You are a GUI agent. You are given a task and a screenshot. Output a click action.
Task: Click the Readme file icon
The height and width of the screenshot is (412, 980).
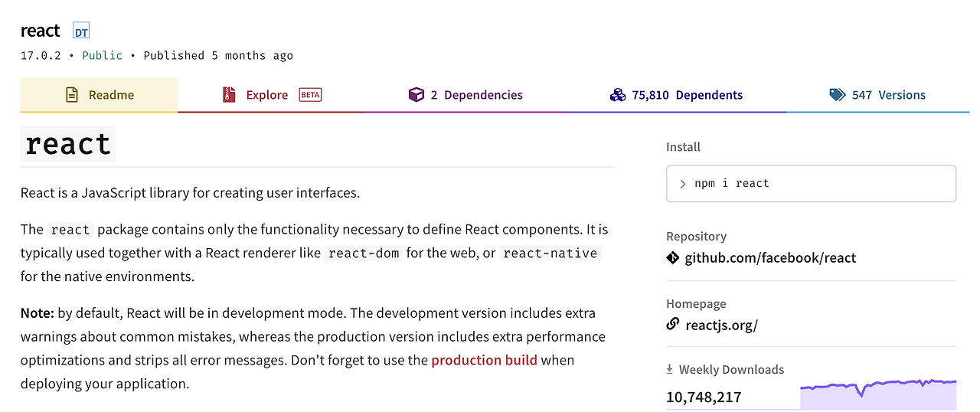(x=72, y=95)
